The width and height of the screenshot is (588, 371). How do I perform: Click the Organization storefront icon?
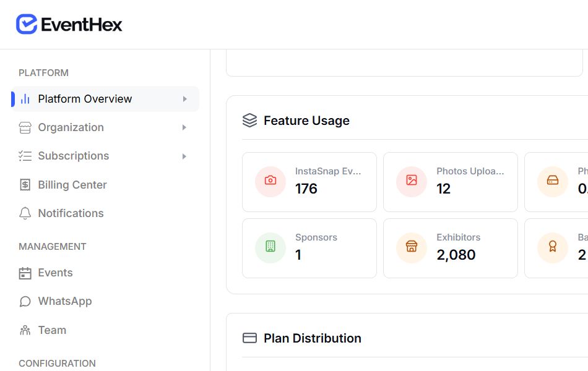[x=25, y=127]
